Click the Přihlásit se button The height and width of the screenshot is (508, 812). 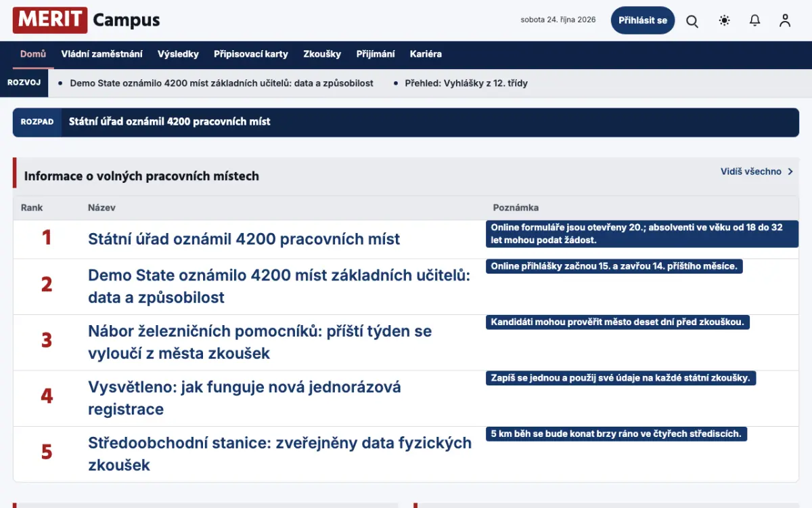click(643, 20)
